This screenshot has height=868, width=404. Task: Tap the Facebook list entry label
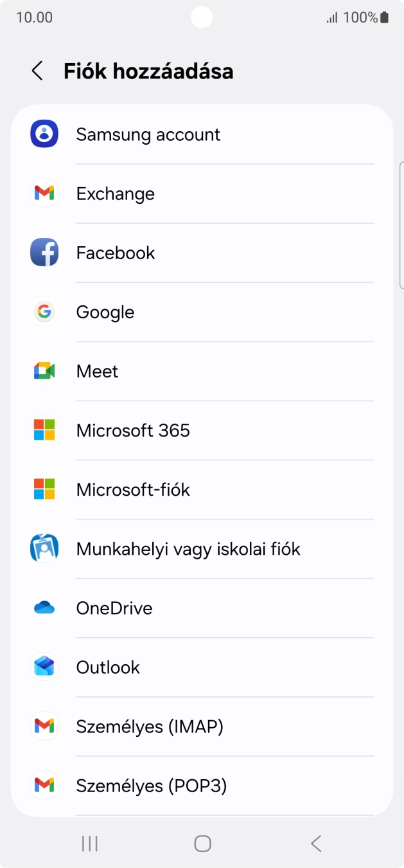click(x=116, y=253)
